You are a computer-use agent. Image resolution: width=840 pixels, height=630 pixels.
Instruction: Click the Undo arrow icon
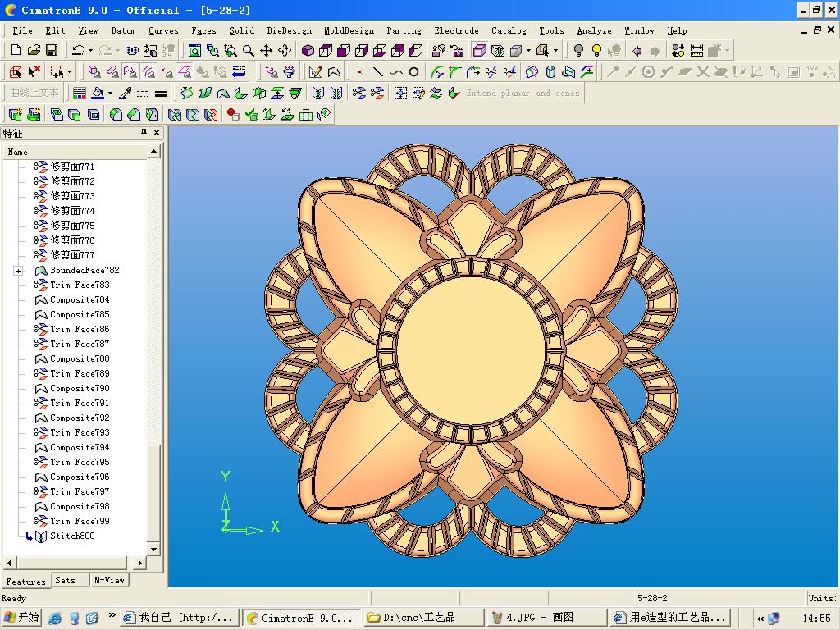tap(78, 51)
